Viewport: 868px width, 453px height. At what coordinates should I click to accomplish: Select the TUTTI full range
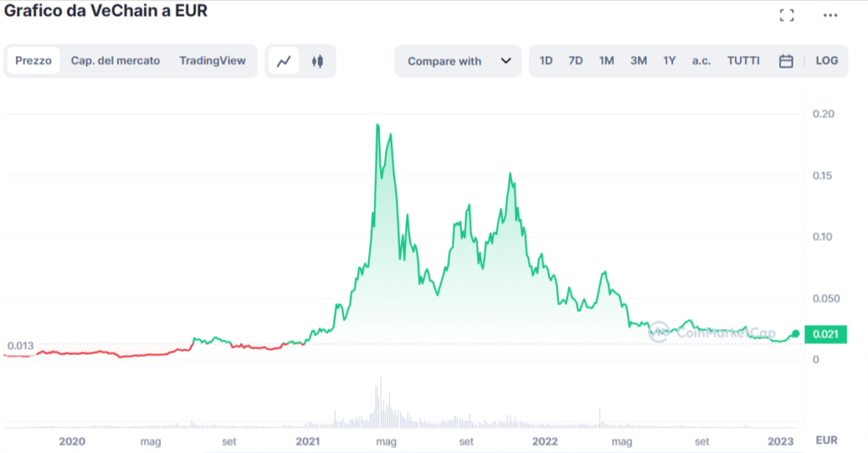pos(743,61)
